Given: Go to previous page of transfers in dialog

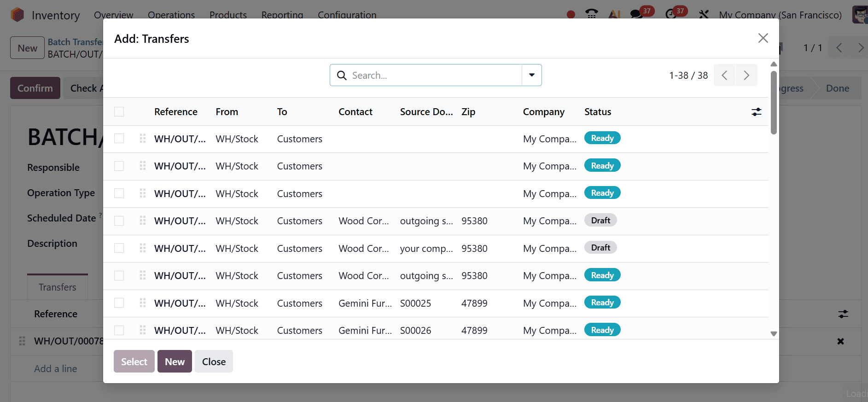Looking at the screenshot, I should click(724, 75).
